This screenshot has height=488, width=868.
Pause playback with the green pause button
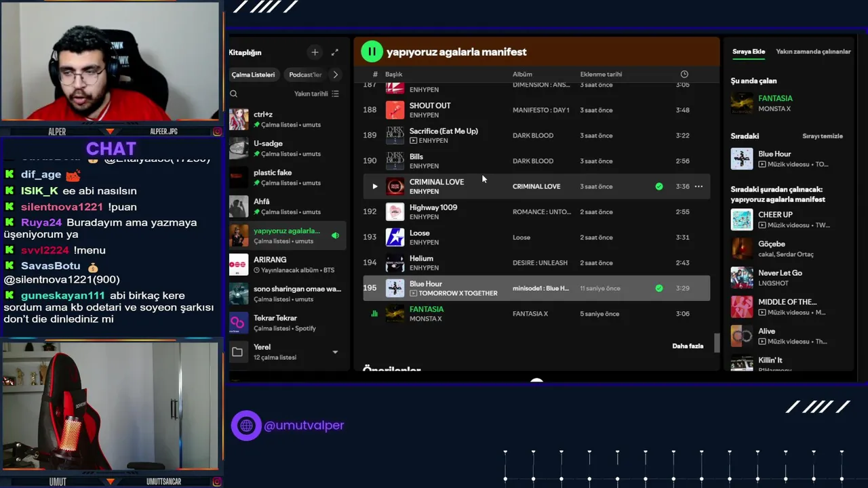[372, 52]
